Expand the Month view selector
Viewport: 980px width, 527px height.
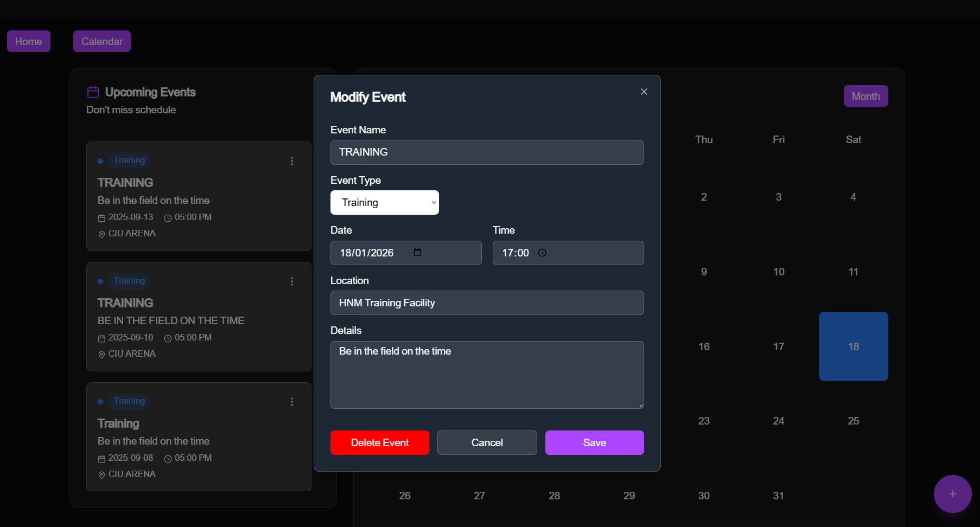866,96
